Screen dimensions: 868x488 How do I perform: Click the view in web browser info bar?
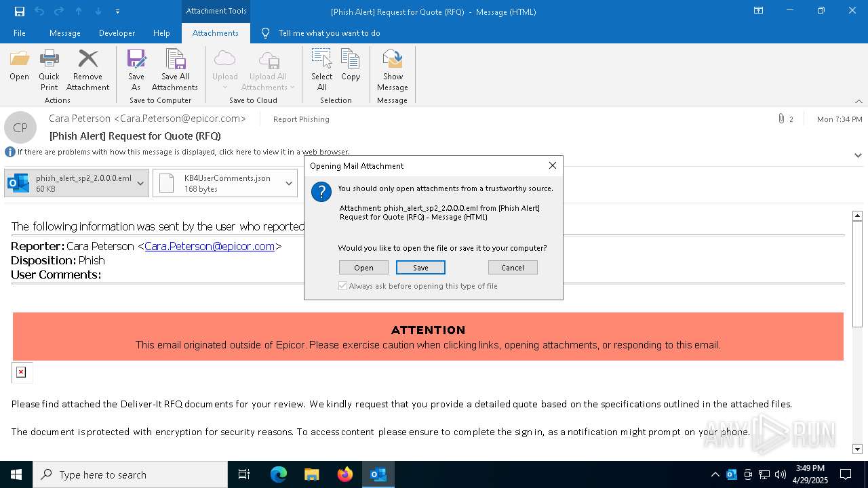(x=183, y=152)
